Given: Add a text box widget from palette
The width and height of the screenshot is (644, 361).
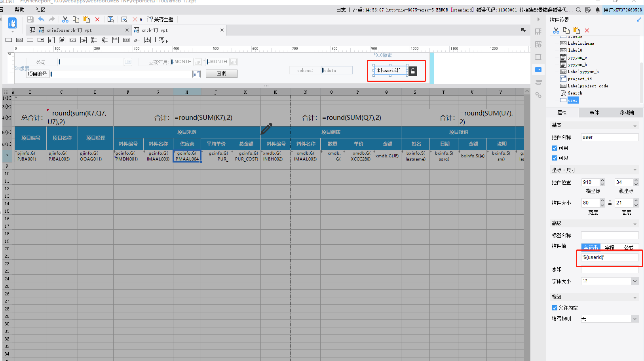Looking at the screenshot, I should coord(9,40).
